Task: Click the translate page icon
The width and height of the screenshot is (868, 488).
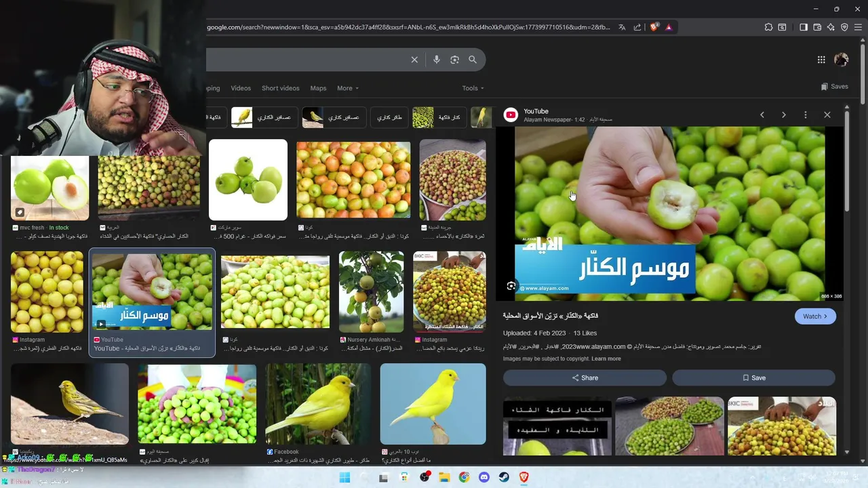Action: [622, 27]
